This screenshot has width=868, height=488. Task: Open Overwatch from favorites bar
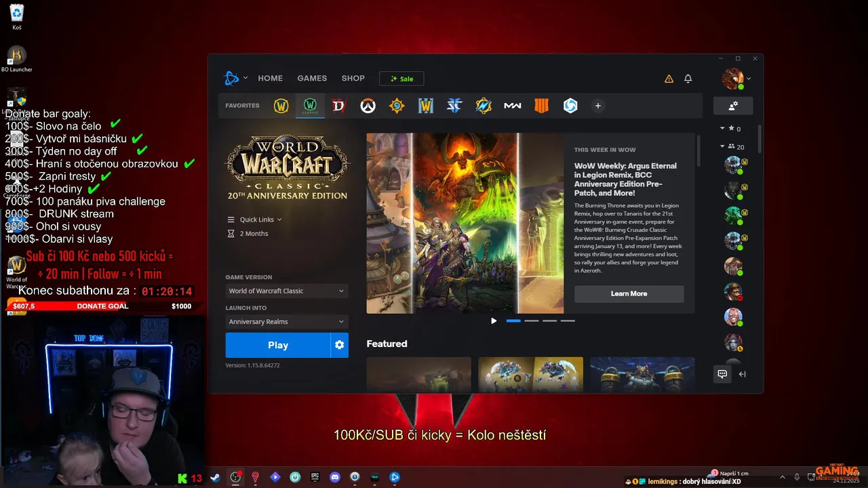[368, 106]
